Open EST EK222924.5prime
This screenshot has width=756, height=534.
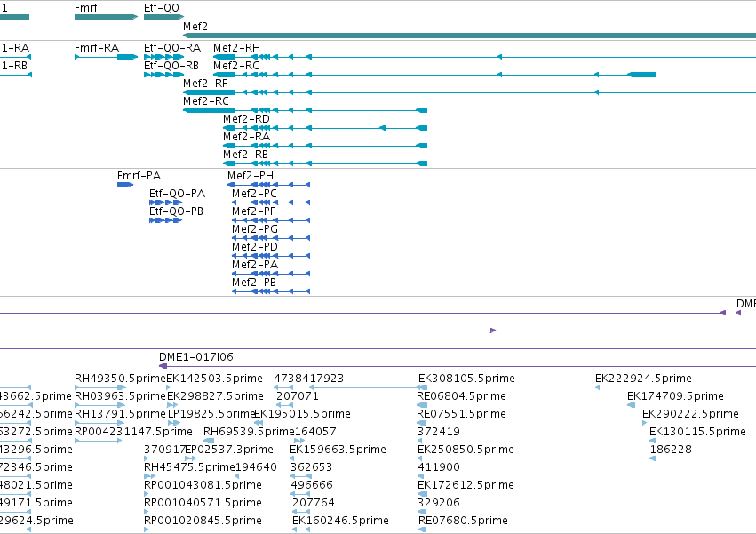(x=644, y=379)
